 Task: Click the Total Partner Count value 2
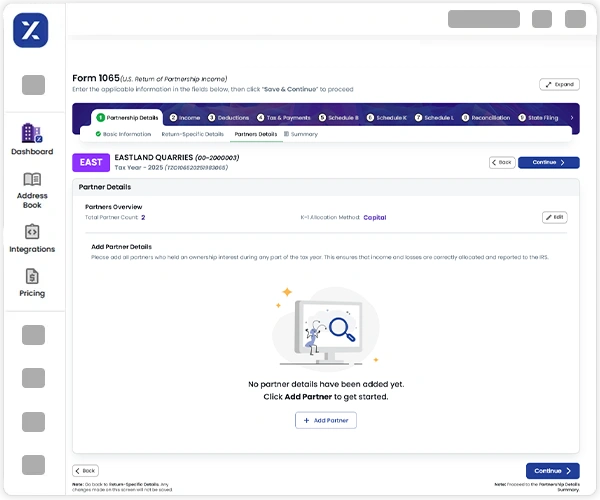[143, 217]
